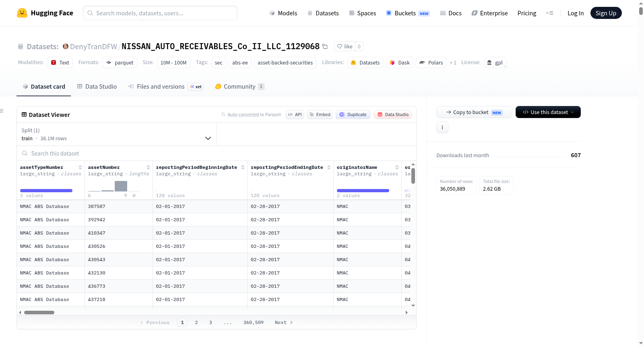Click the Datasets breadcrumb link
The image size is (644, 347).
coord(43,46)
